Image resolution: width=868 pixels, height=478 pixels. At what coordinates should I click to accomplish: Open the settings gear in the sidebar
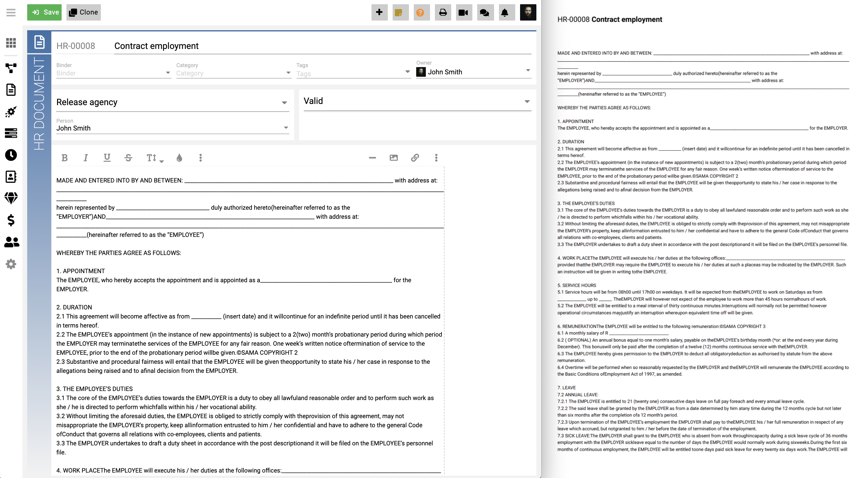(x=11, y=264)
